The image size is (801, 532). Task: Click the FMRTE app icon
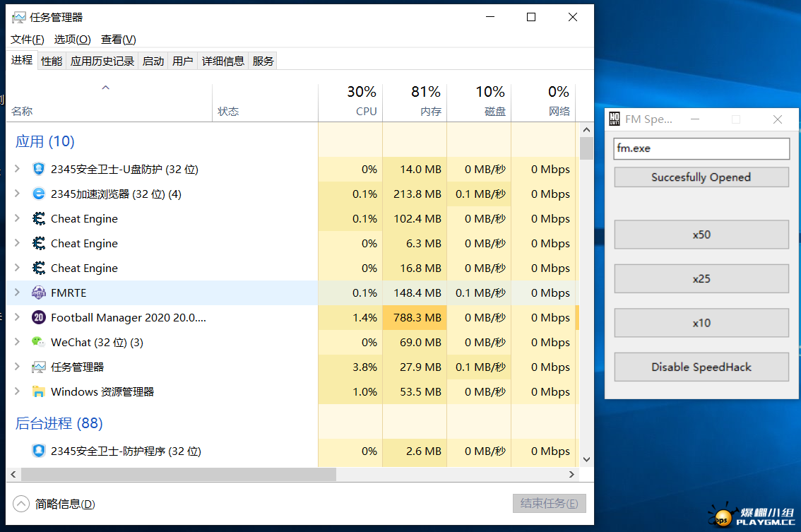tap(39, 292)
